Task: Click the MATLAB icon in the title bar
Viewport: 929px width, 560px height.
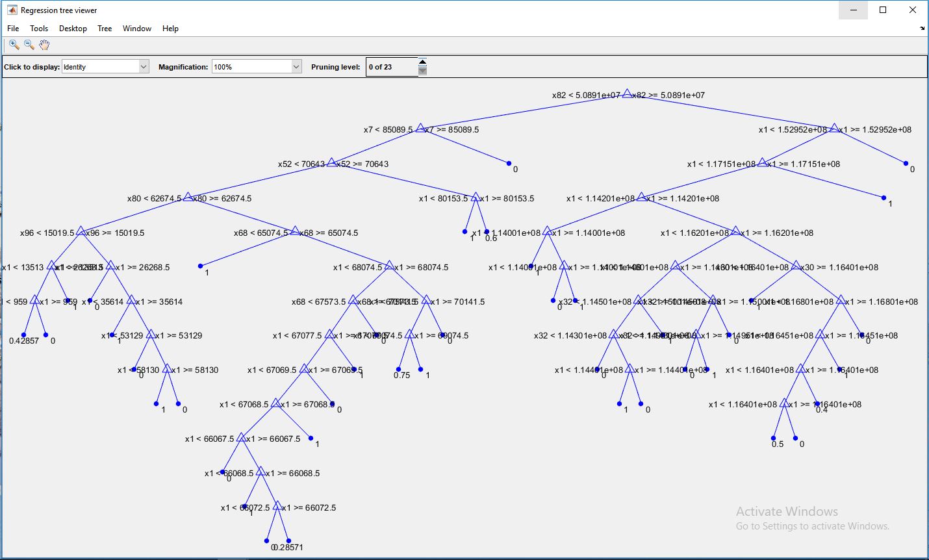Action: pos(12,10)
